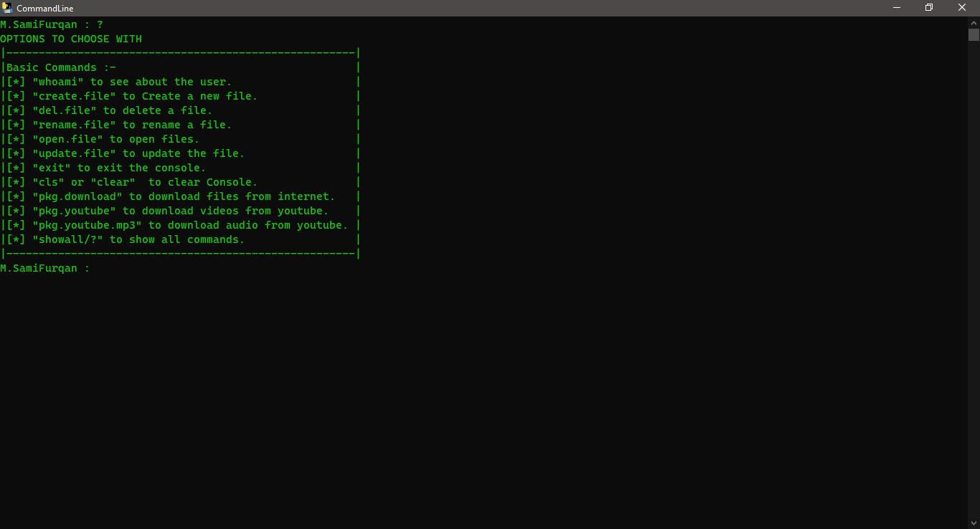Click the "OPTIONS TO CHOOSE WITH" heading
The image size is (980, 529).
point(71,39)
